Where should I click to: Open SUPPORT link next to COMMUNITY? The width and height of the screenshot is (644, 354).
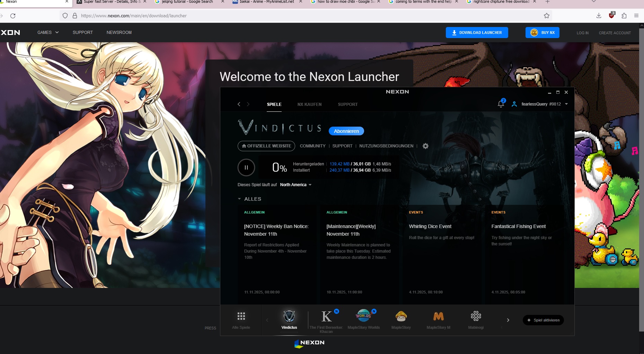[x=342, y=146]
